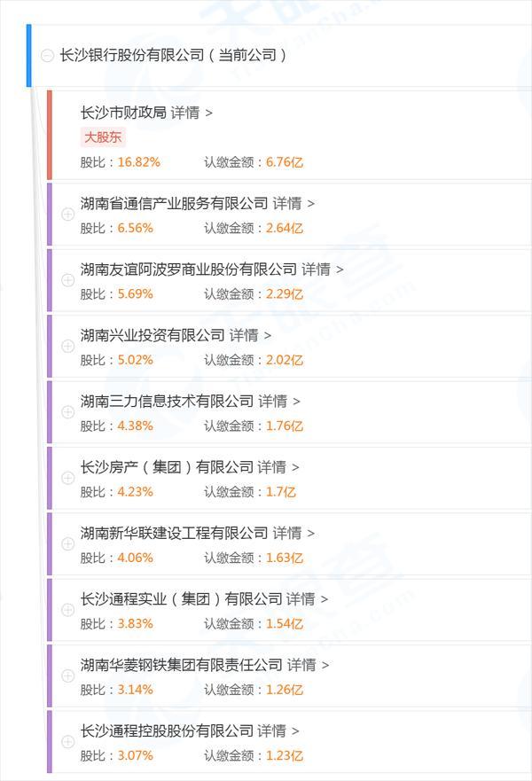The image size is (532, 781).
Task: Select shareholder name 长沙通程实业（集团）有限公司
Action: 181,599
